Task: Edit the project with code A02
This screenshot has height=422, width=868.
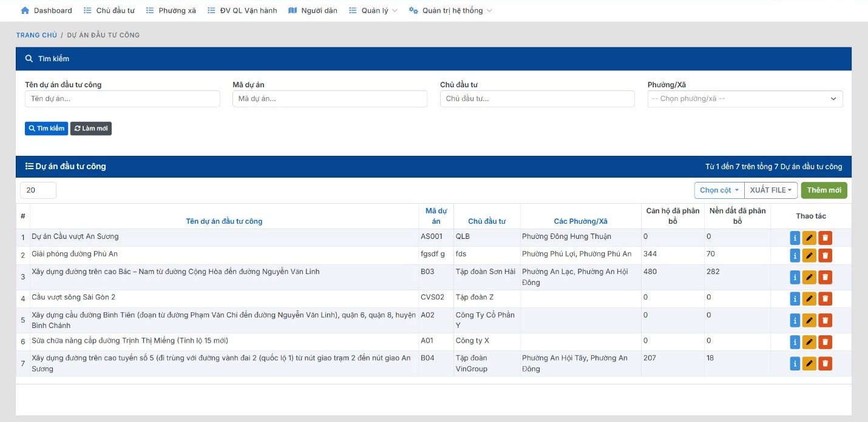Action: pyautogui.click(x=809, y=320)
